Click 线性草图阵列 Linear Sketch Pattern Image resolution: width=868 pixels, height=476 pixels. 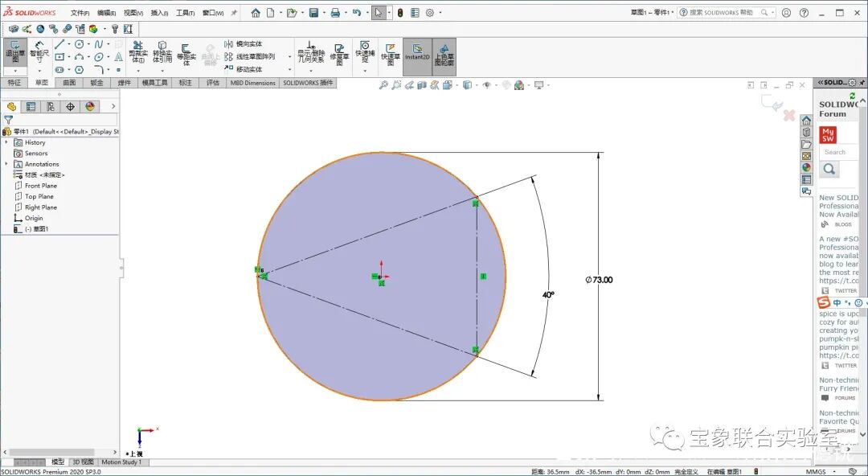coord(250,56)
